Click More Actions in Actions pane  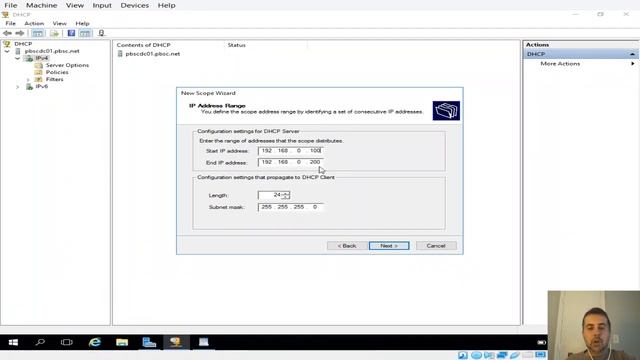click(560, 64)
